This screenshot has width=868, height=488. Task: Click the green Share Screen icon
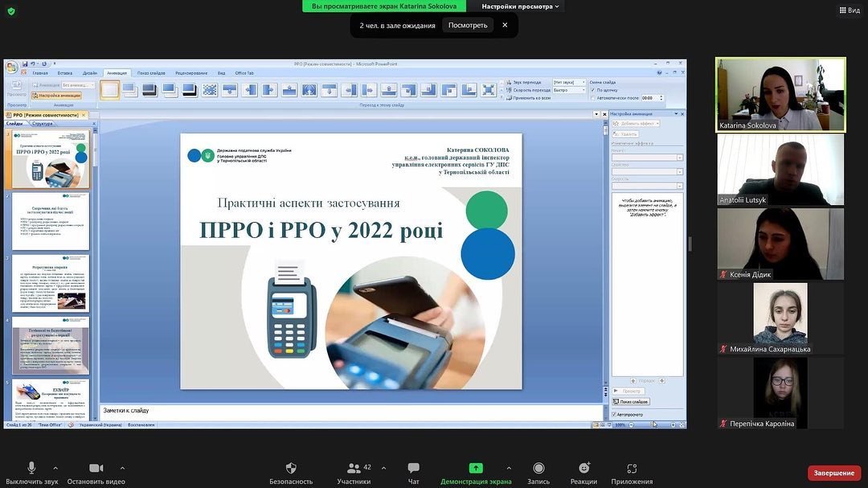pos(476,468)
